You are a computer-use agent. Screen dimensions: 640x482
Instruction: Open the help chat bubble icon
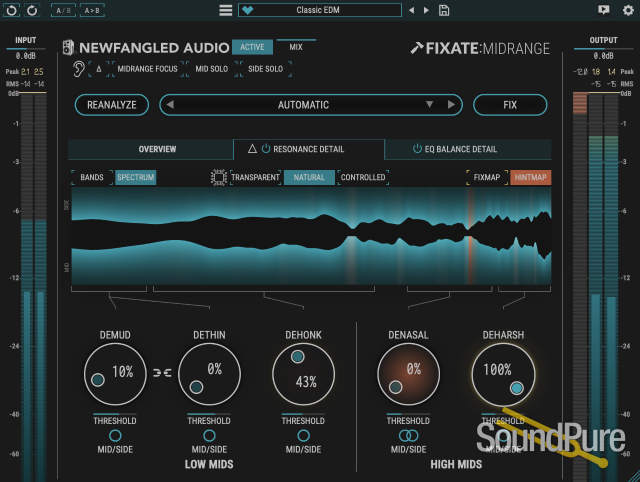(603, 9)
